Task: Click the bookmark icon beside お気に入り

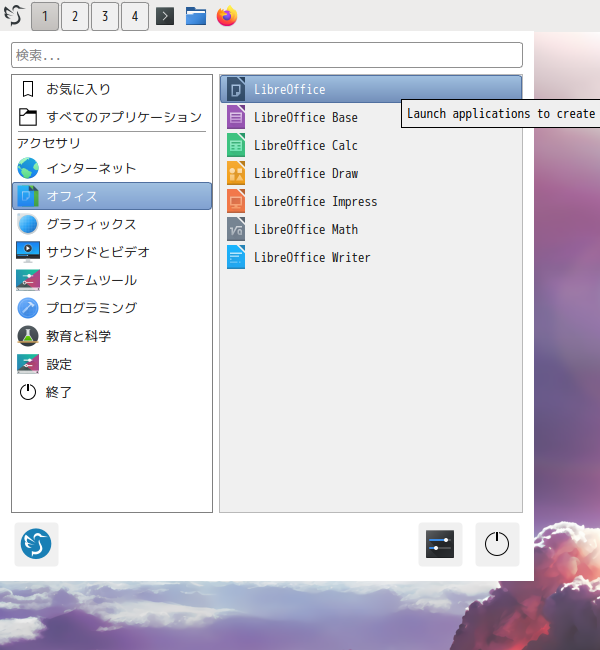Action: pos(28,89)
